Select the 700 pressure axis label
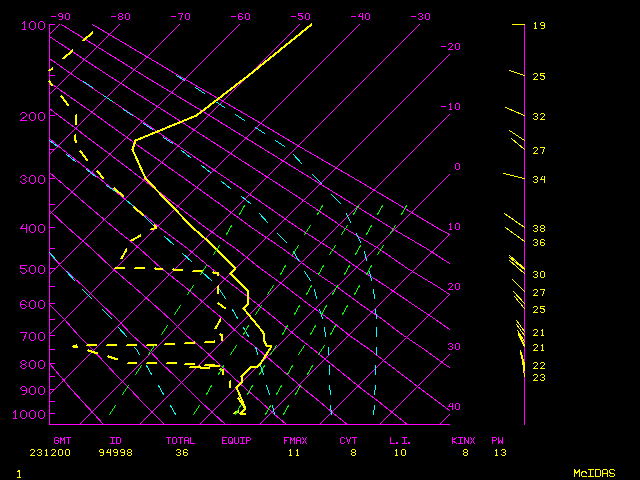640x480 pixels. (32, 337)
